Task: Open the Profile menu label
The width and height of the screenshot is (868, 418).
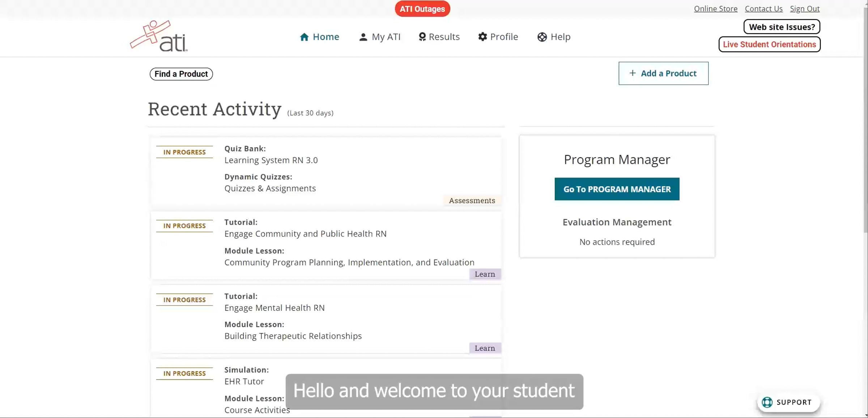Action: click(504, 37)
